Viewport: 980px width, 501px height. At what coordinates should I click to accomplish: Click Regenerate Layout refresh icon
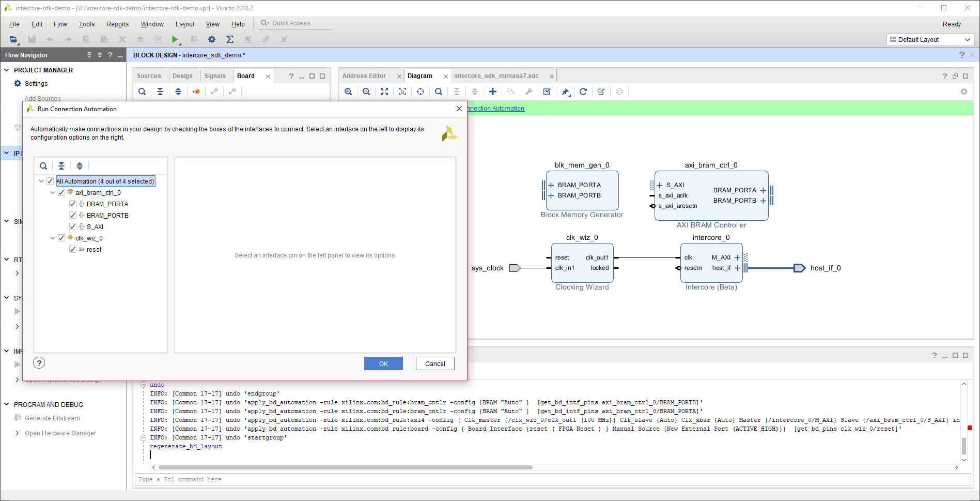[x=583, y=92]
